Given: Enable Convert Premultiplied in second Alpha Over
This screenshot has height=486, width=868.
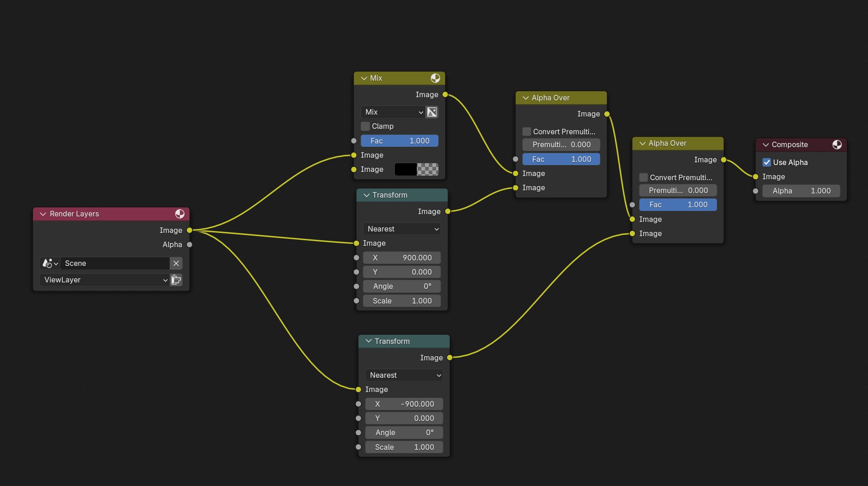Looking at the screenshot, I should click(x=644, y=177).
